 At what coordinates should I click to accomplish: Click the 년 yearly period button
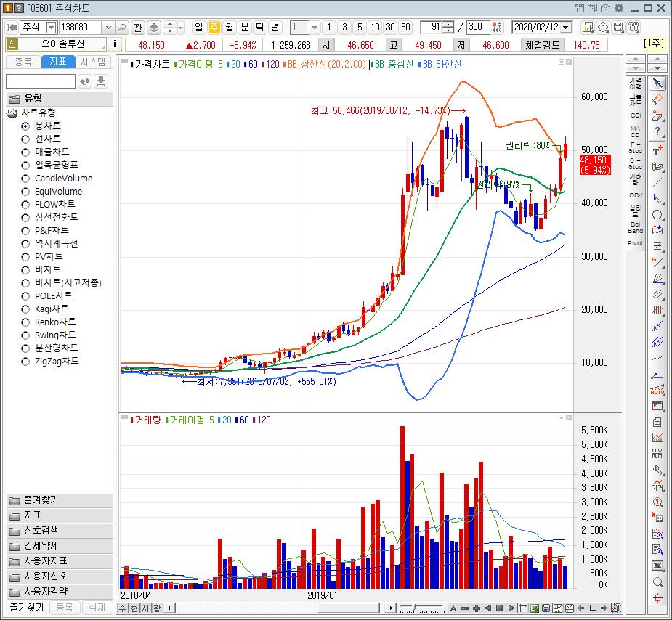click(x=275, y=28)
